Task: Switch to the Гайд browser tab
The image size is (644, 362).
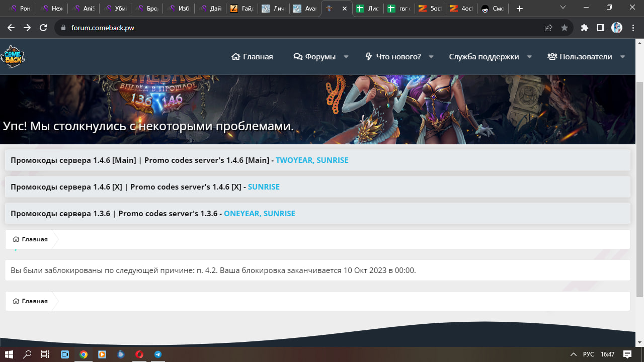Action: pos(241,9)
